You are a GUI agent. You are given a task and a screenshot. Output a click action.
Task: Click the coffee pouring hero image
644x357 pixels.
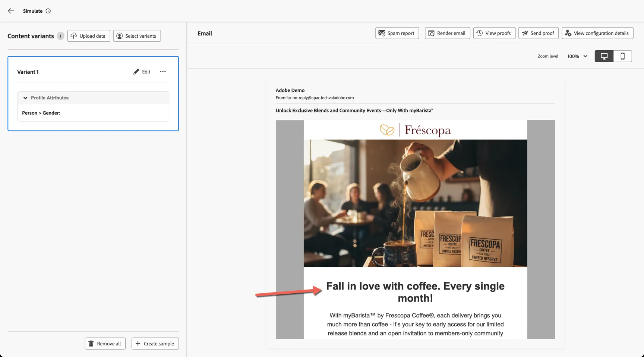(415, 203)
